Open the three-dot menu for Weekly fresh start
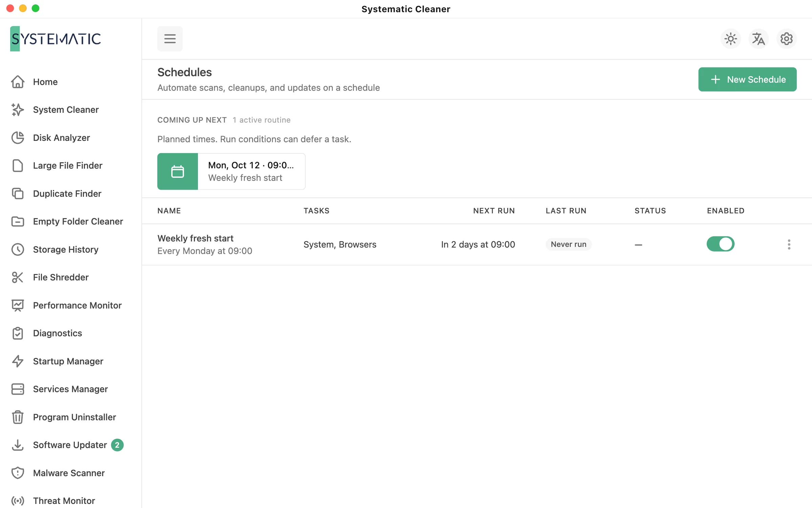This screenshot has width=812, height=508. [789, 244]
